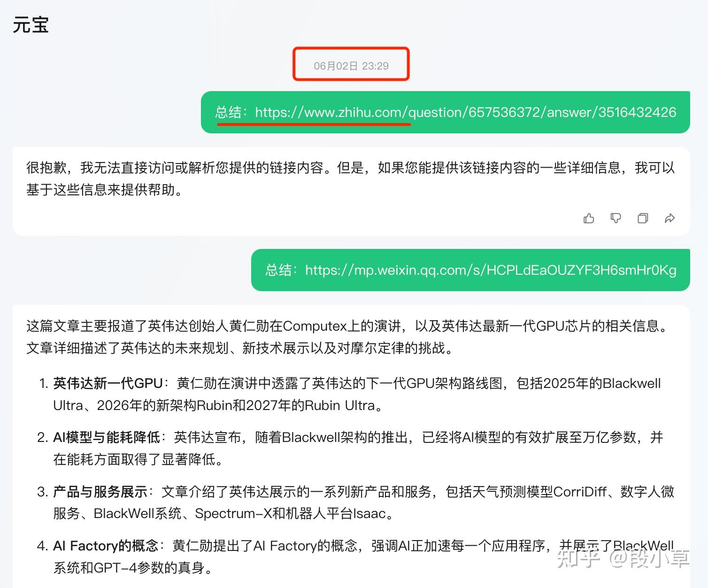The image size is (708, 588).
Task: Click the 总结： label in the first green message
Action: pyautogui.click(x=232, y=112)
